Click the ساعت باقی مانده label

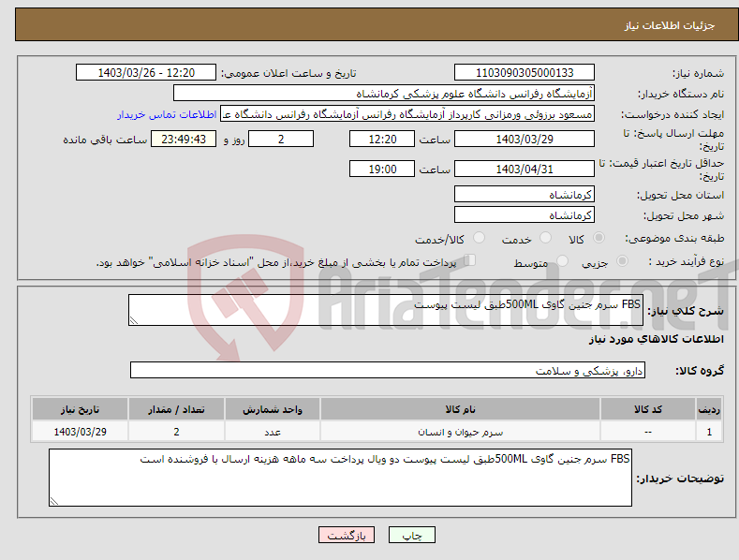point(105,140)
